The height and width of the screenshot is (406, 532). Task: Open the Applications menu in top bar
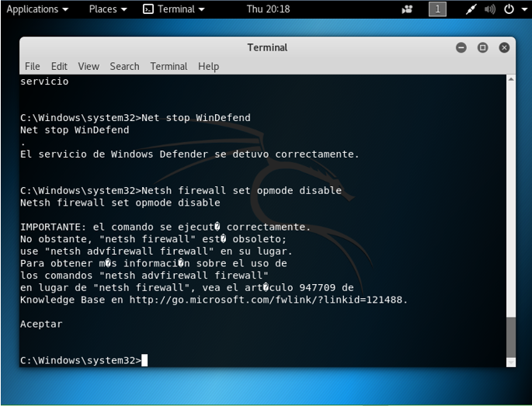[x=37, y=9]
